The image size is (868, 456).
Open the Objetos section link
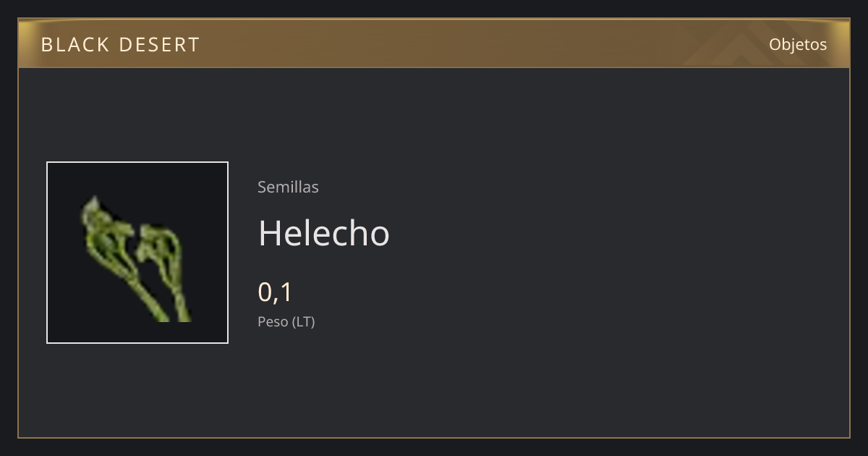tap(798, 44)
